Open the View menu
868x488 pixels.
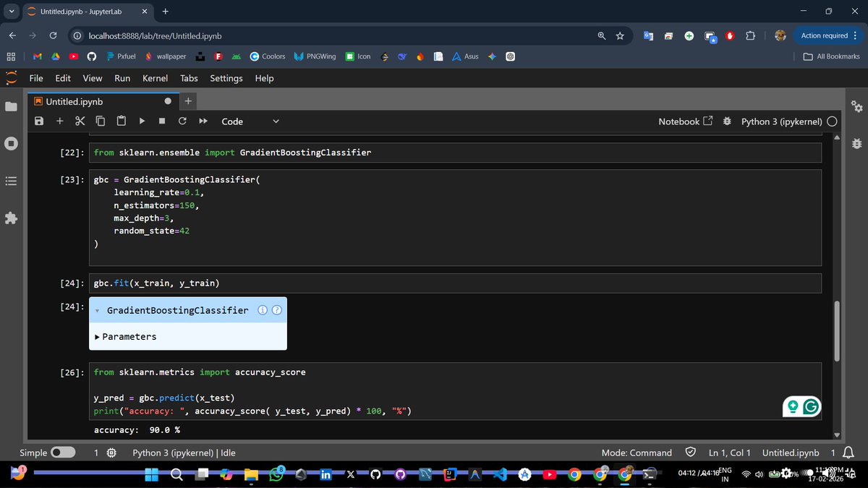click(93, 78)
